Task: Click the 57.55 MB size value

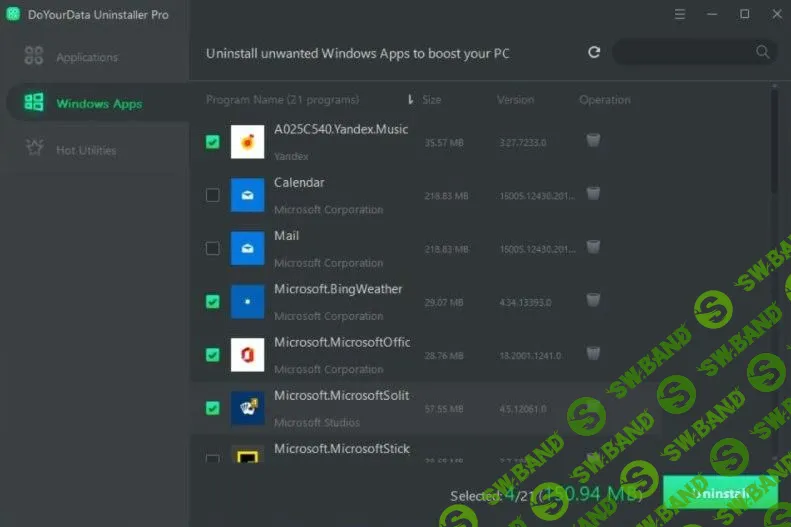Action: (444, 409)
